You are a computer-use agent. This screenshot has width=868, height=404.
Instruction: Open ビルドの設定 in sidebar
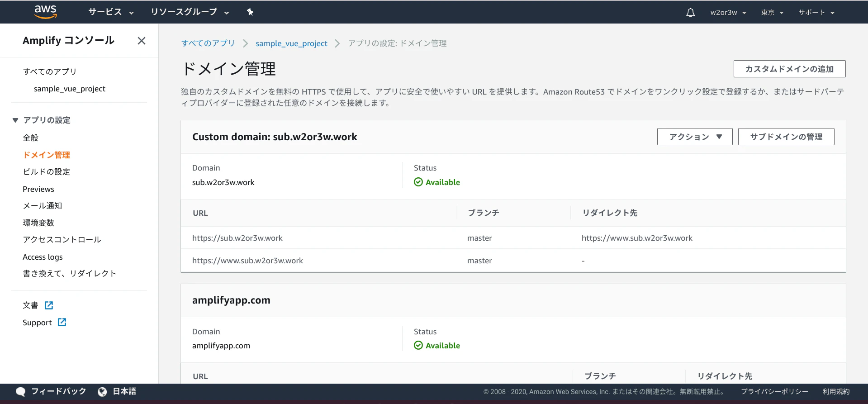(x=47, y=172)
